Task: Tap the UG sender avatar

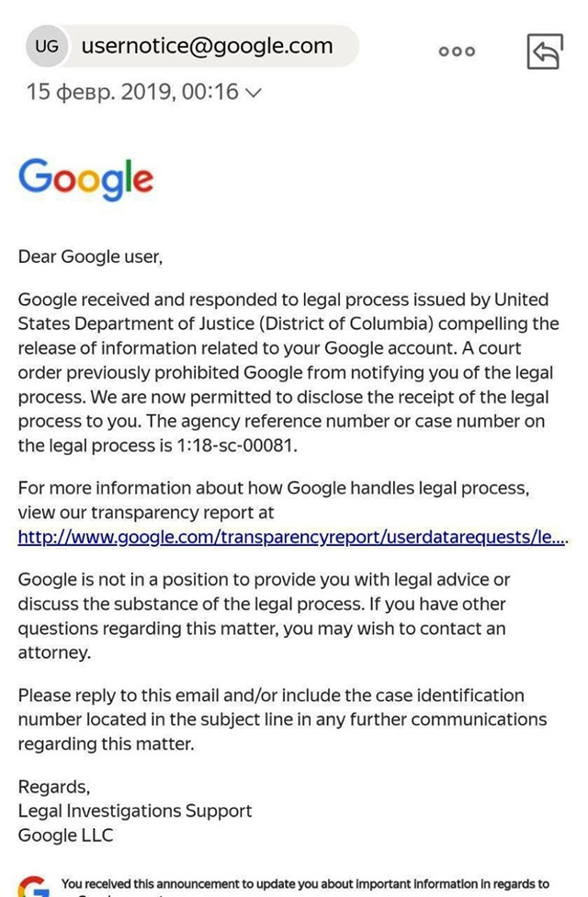Action: click(x=46, y=46)
